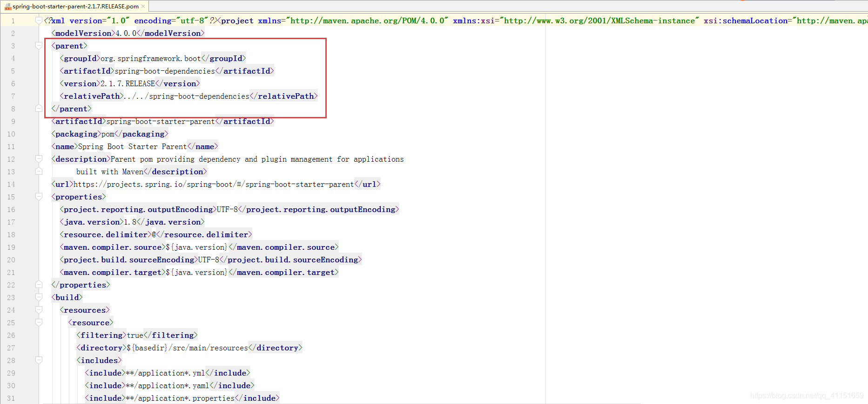Click version value 2.1.7.RELEASE
Screen dimensions: 868x404
(x=128, y=83)
